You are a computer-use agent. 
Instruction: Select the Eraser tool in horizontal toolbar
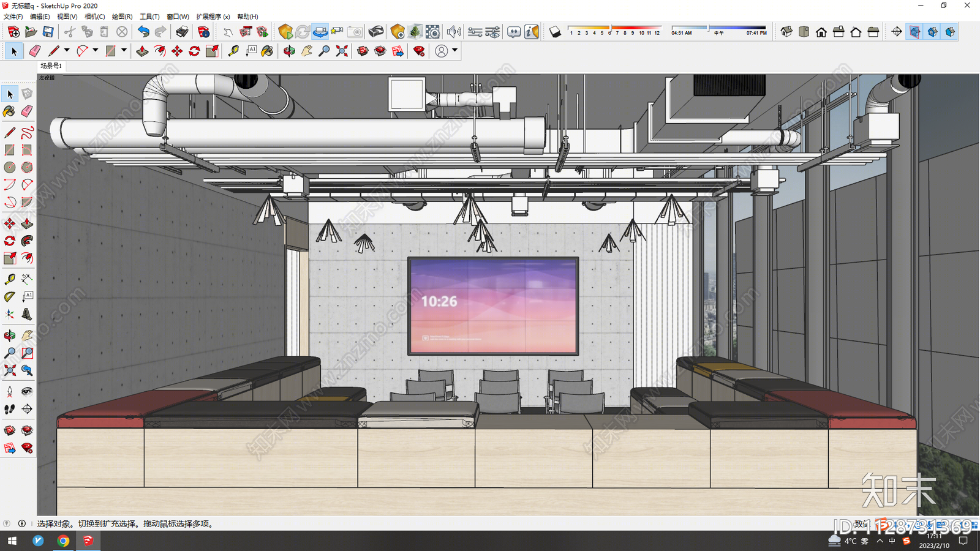pos(35,51)
